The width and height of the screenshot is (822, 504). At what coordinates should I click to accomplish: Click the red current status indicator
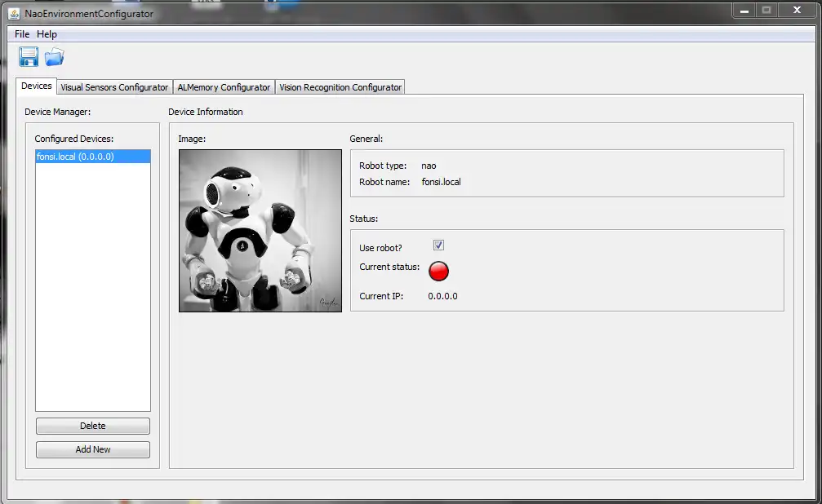click(x=439, y=271)
